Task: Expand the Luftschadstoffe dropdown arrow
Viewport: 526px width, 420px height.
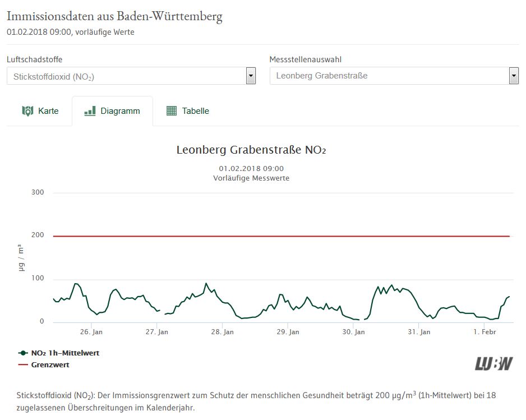Action: tap(251, 76)
